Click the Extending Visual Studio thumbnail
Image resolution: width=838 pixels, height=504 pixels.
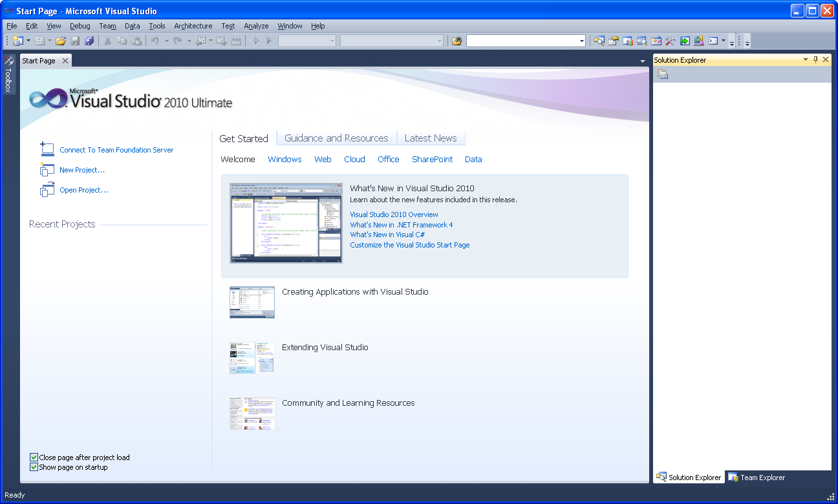click(x=252, y=358)
